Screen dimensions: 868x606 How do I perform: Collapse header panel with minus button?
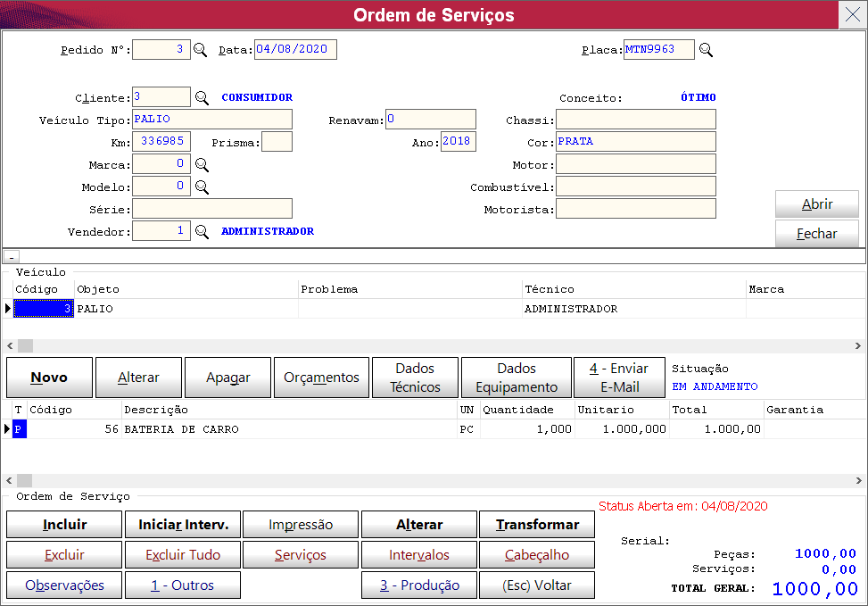12,257
